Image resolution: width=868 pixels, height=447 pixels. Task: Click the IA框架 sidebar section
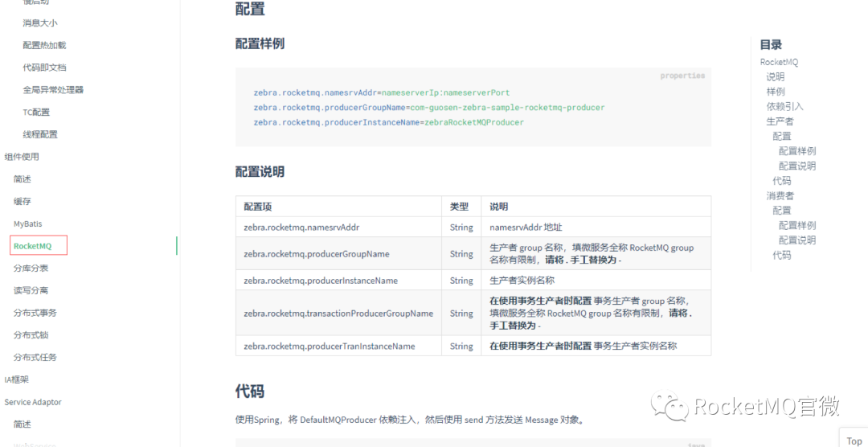[x=17, y=379]
